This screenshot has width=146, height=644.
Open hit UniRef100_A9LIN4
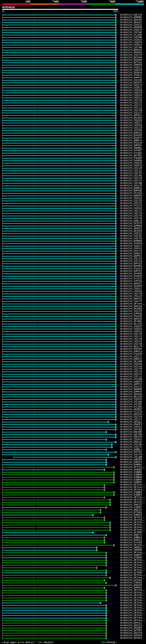[131, 435]
